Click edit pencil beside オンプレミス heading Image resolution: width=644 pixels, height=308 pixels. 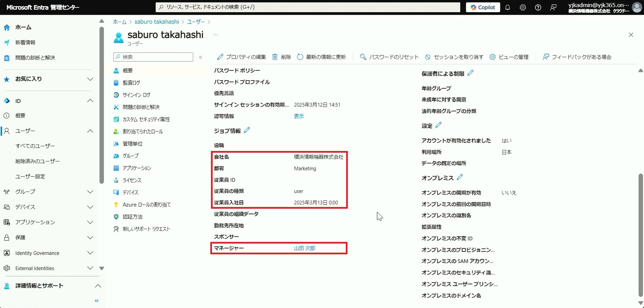tap(460, 177)
